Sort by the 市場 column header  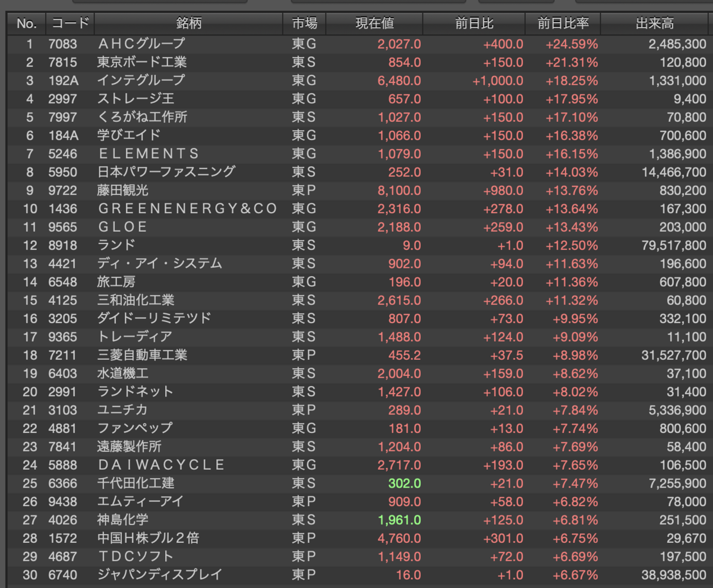click(304, 24)
